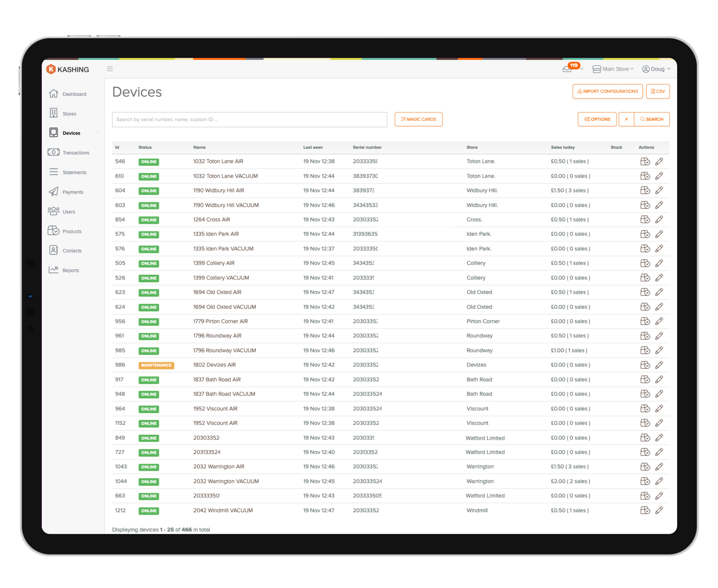The height and width of the screenshot is (588, 718).
Task: Open Users in the sidebar
Action: (x=61, y=212)
